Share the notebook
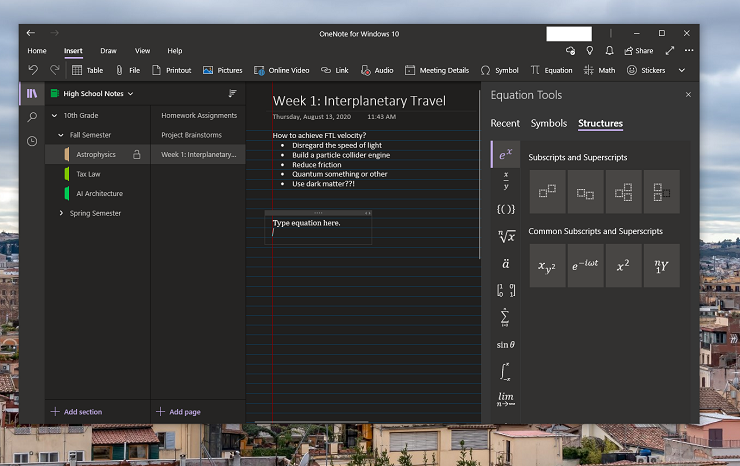This screenshot has width=740, height=466. click(639, 51)
